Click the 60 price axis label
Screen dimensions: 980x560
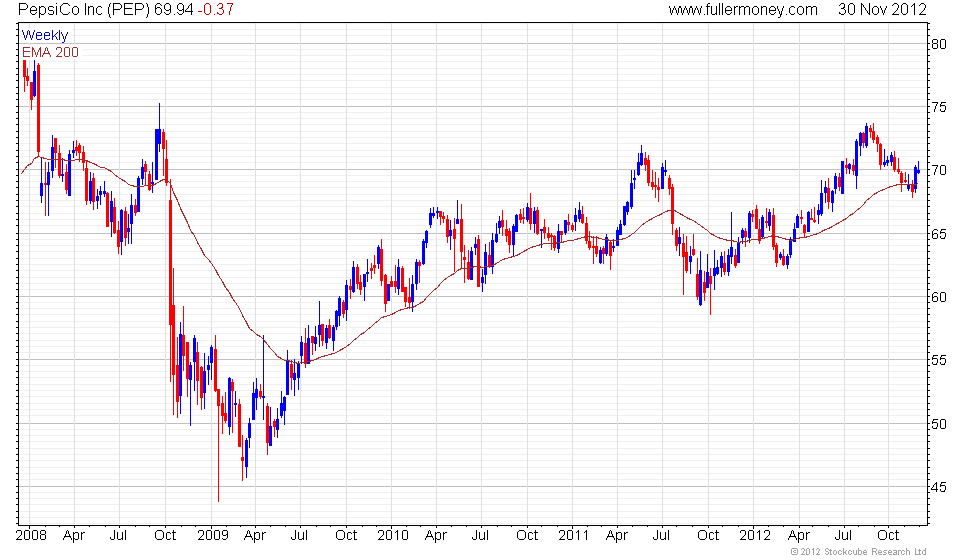point(938,297)
